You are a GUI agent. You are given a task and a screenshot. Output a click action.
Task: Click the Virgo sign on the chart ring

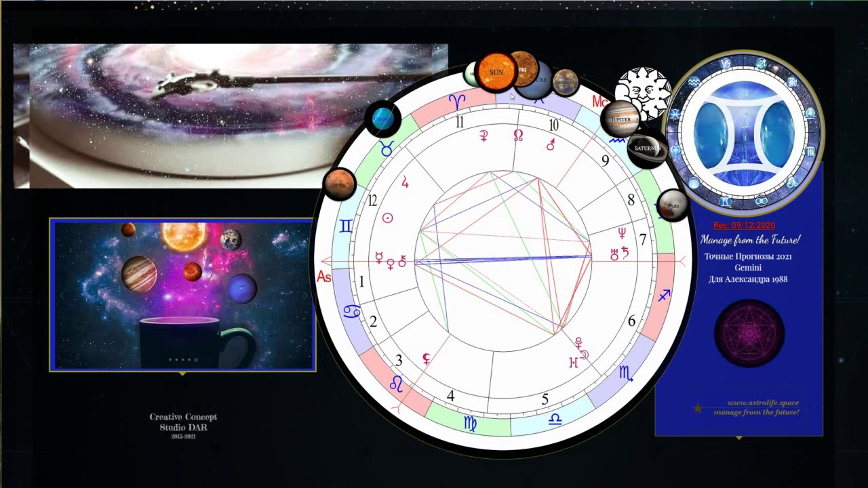pos(469,424)
